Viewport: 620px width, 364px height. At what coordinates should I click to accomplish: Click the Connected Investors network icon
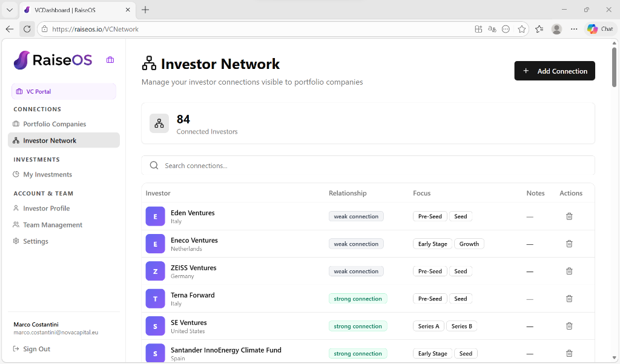click(159, 123)
